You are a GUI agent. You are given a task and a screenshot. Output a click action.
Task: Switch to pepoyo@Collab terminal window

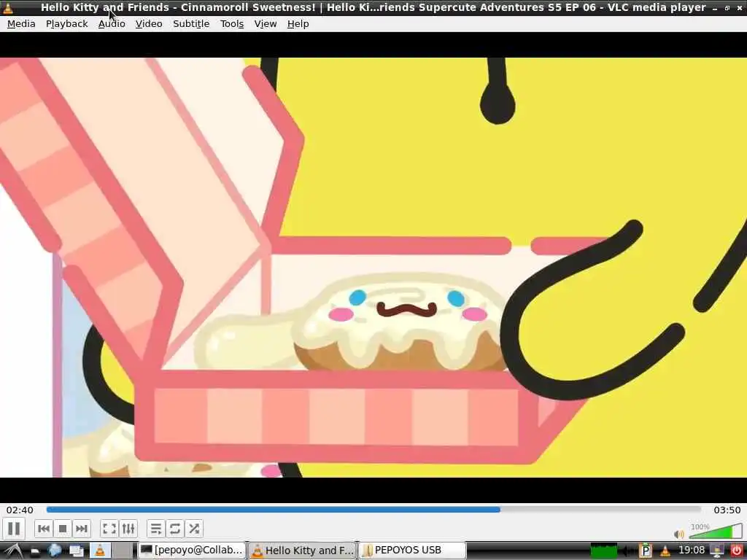point(192,551)
